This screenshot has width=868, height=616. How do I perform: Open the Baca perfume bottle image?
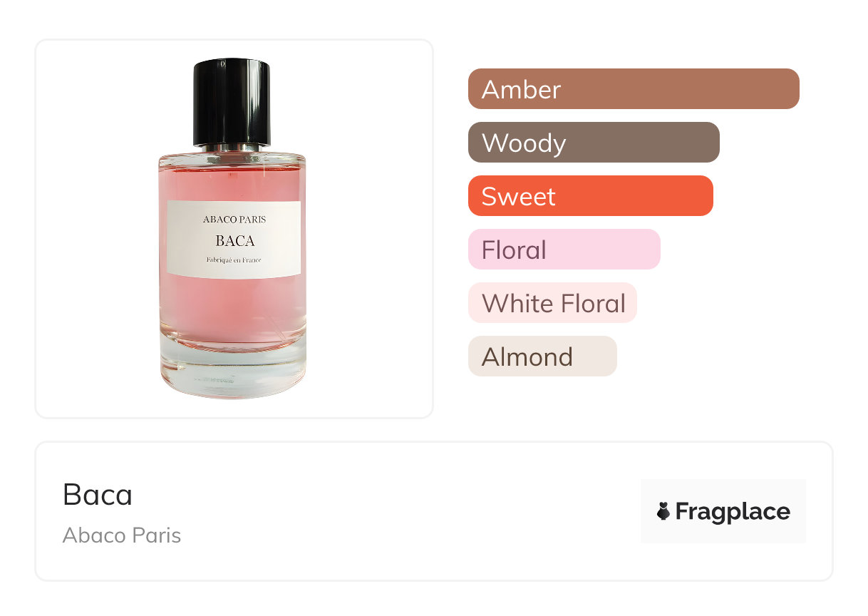(232, 230)
